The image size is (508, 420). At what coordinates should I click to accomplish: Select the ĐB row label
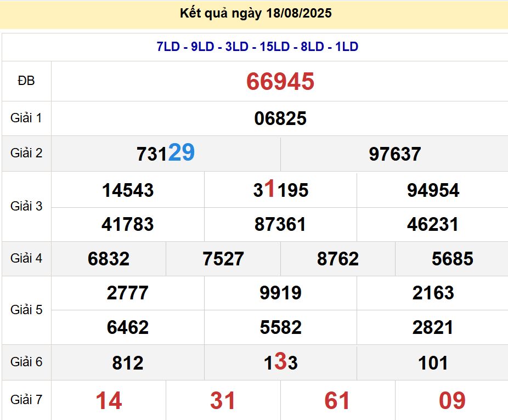click(26, 81)
